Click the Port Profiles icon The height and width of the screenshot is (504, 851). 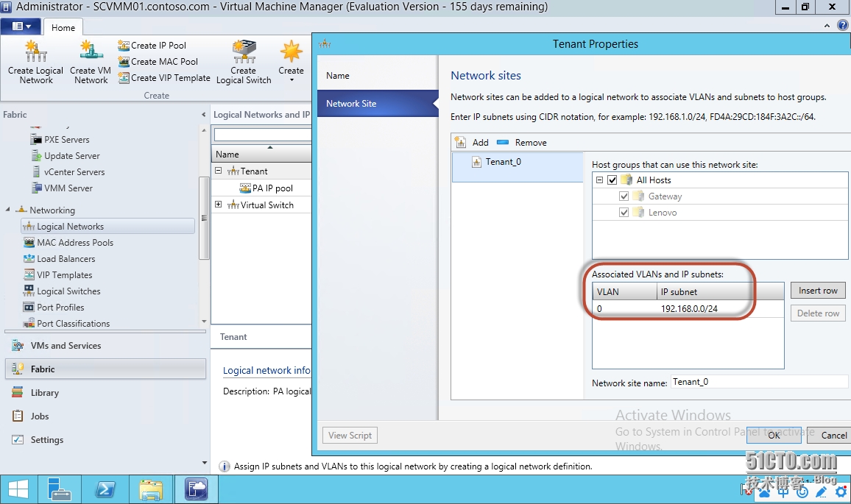[29, 307]
